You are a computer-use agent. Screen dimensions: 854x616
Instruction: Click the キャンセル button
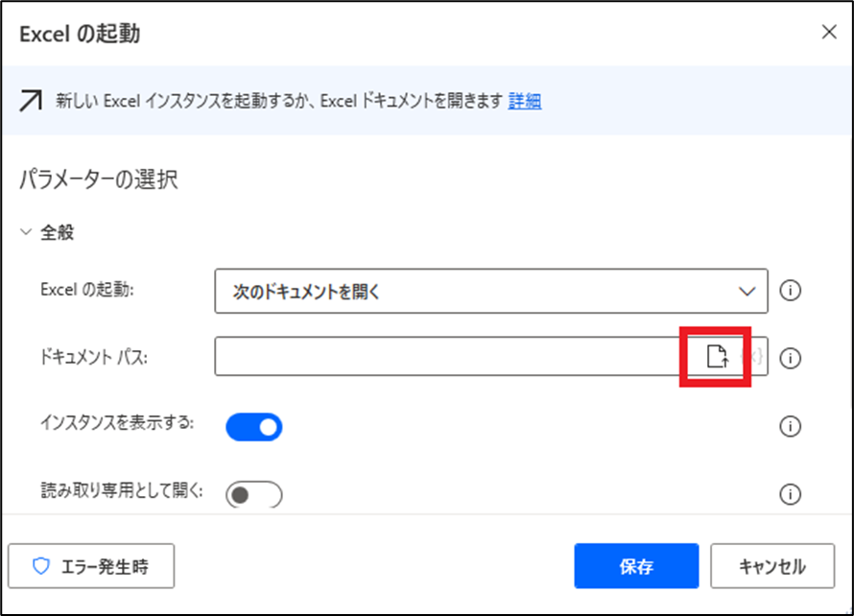(x=772, y=566)
